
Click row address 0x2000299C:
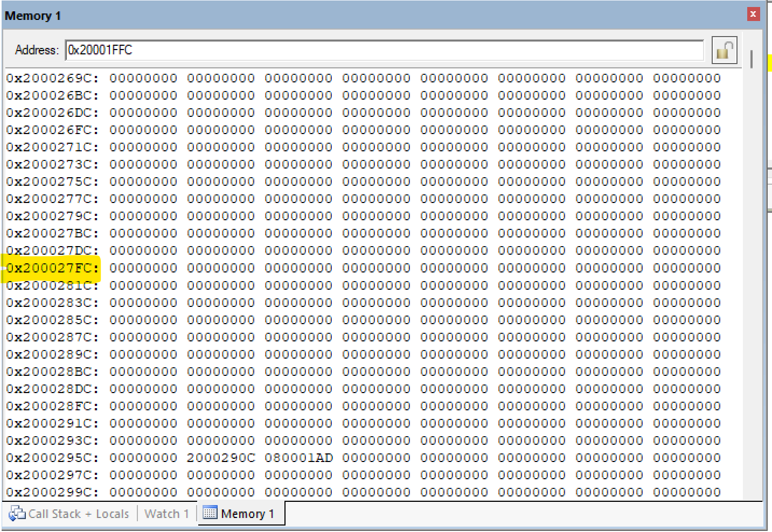[x=53, y=492]
